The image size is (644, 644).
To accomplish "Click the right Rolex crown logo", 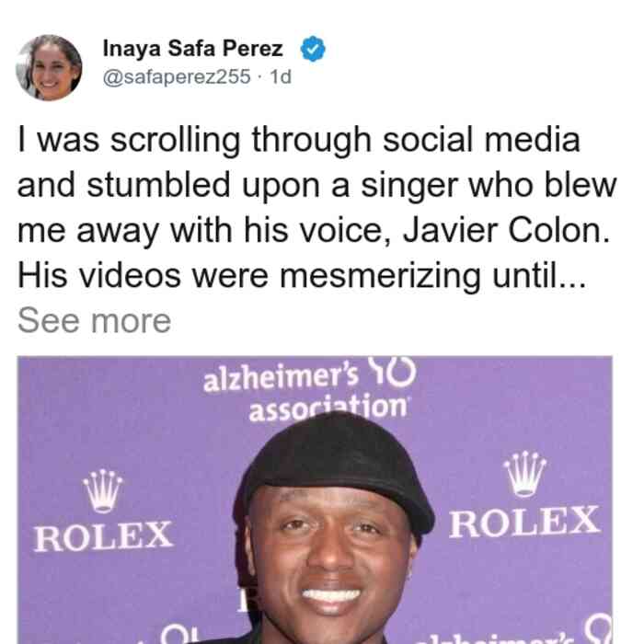I will pyautogui.click(x=525, y=475).
